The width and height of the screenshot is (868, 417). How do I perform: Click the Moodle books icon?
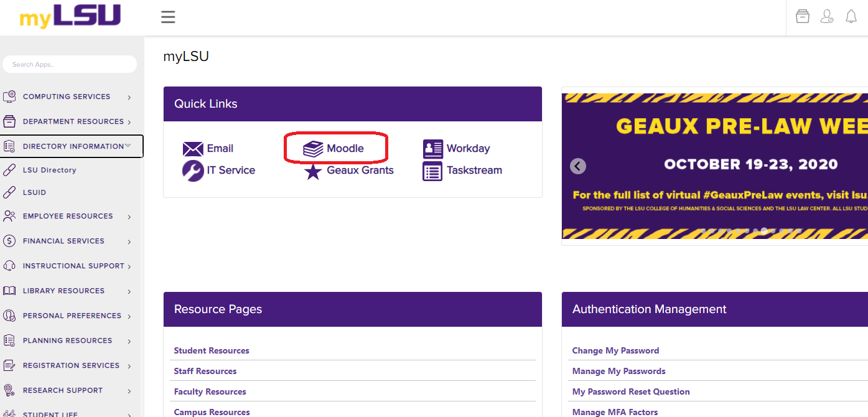[313, 149]
